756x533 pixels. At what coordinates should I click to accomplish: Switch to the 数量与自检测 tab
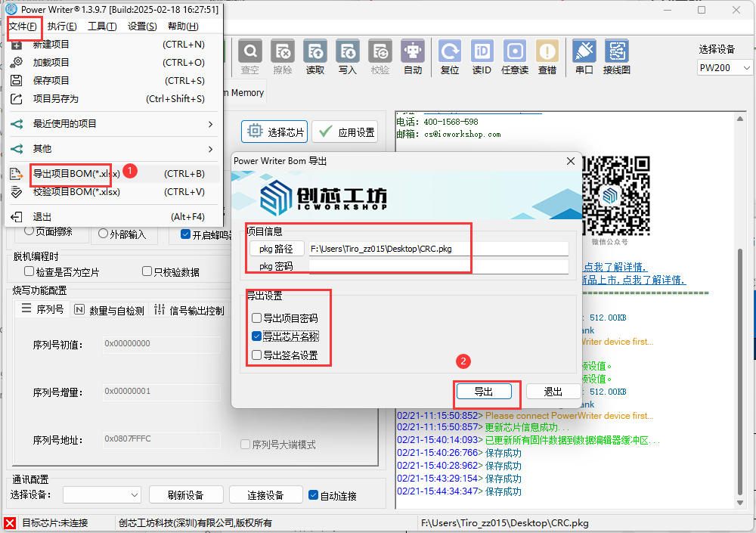click(x=110, y=310)
